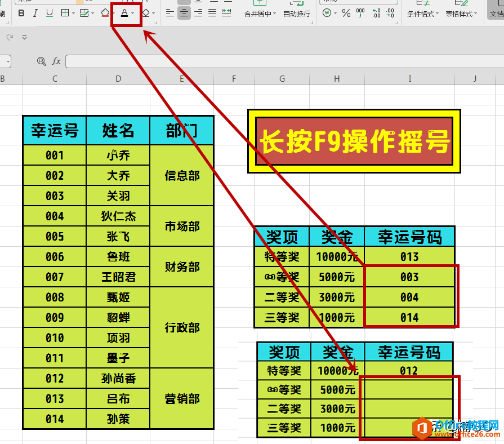
Task: Select column I header
Action: coord(410,79)
